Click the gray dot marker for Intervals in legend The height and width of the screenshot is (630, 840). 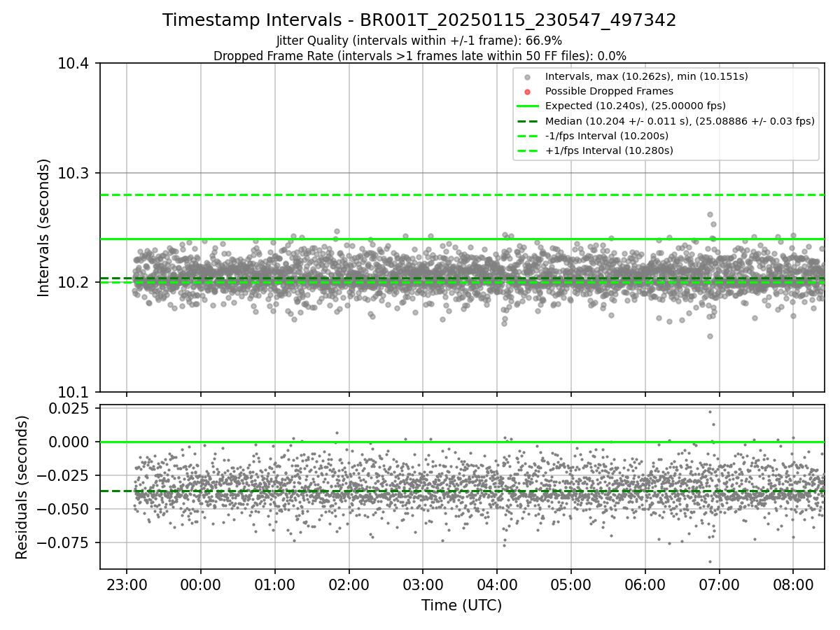(528, 77)
